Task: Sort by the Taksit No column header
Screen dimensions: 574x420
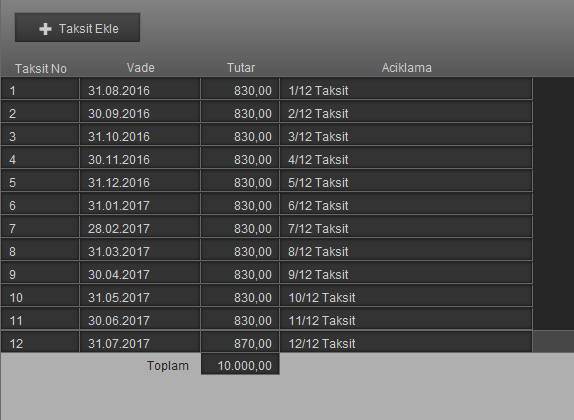Action: [41, 68]
